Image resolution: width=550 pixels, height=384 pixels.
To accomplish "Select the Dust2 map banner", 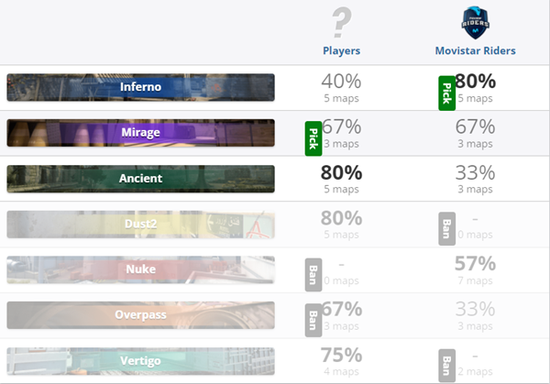I will (141, 224).
